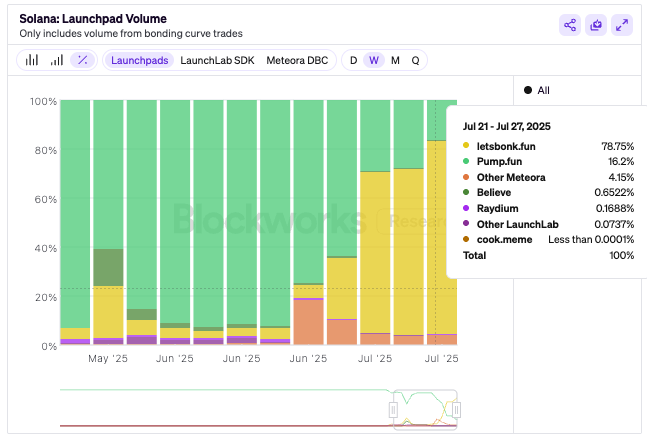Toggle the All legend filter

pyautogui.click(x=537, y=90)
